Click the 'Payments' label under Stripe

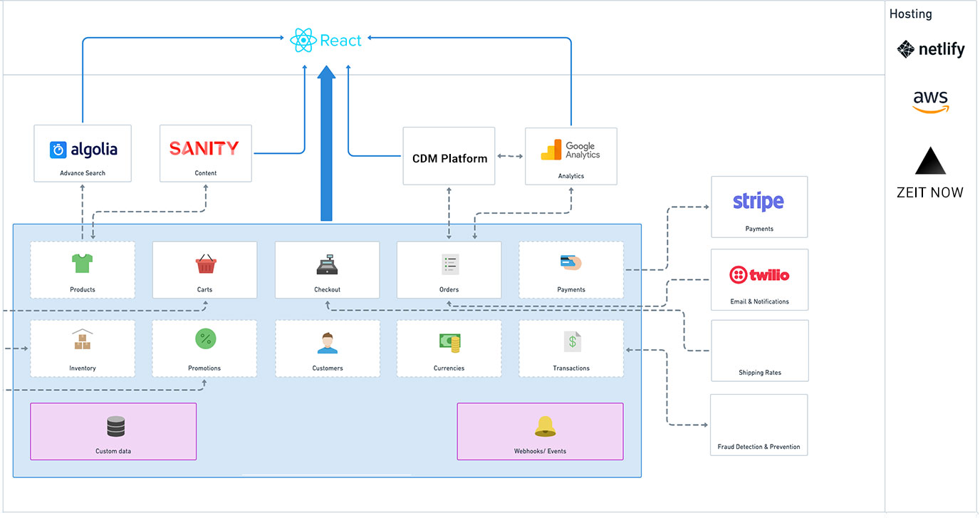coord(759,229)
